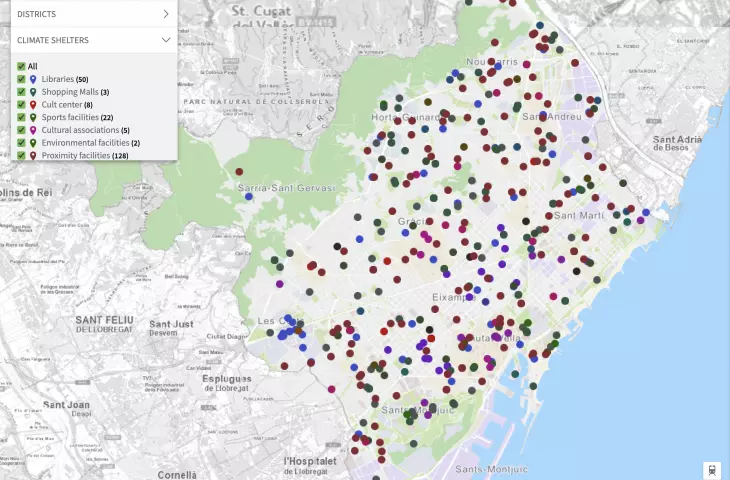The height and width of the screenshot is (480, 730).
Task: Click the Ciutat Vella district label
Action: 494,338
